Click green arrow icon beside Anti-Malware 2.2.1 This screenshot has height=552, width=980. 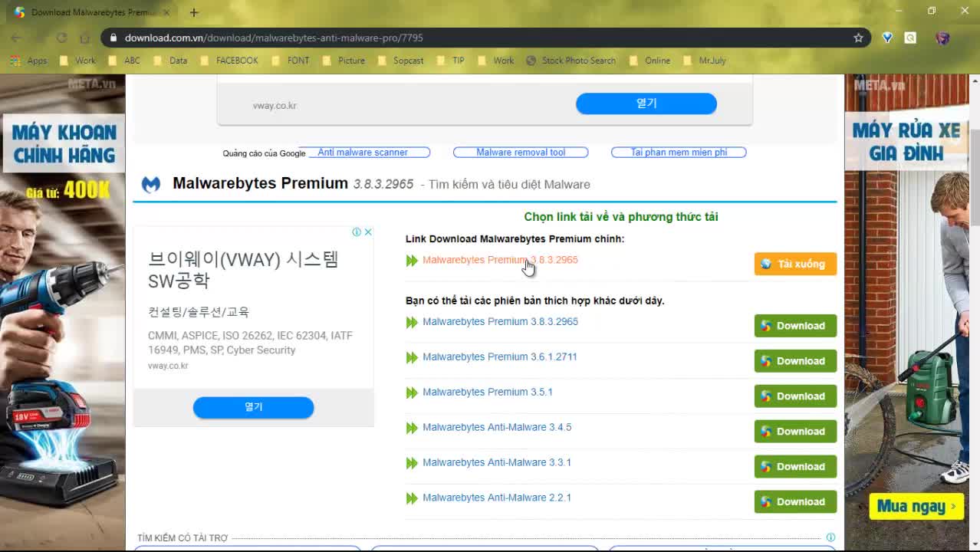412,498
